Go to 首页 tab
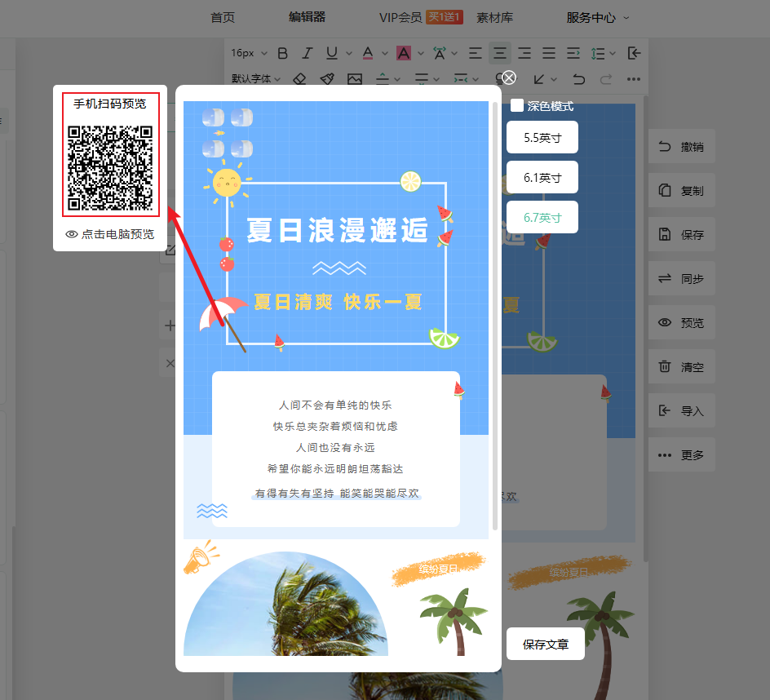Image resolution: width=770 pixels, height=700 pixels. (223, 18)
